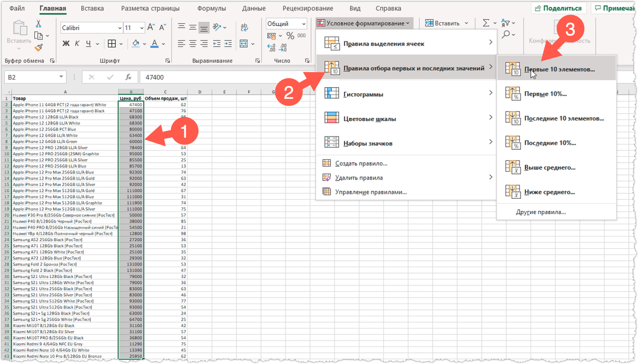Open the Calibri font name dropdown
The height and width of the screenshot is (364, 638).
[120, 28]
